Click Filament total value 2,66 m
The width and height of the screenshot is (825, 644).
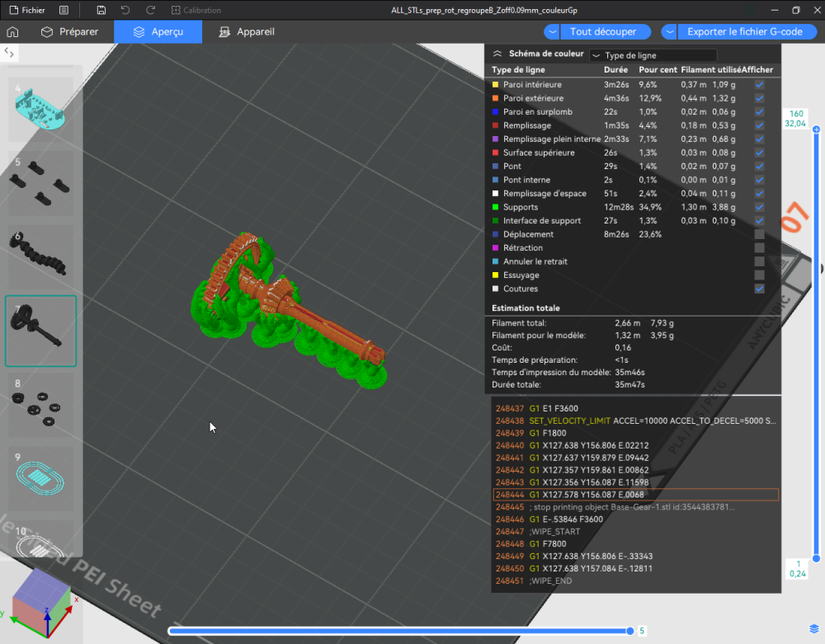tap(627, 322)
